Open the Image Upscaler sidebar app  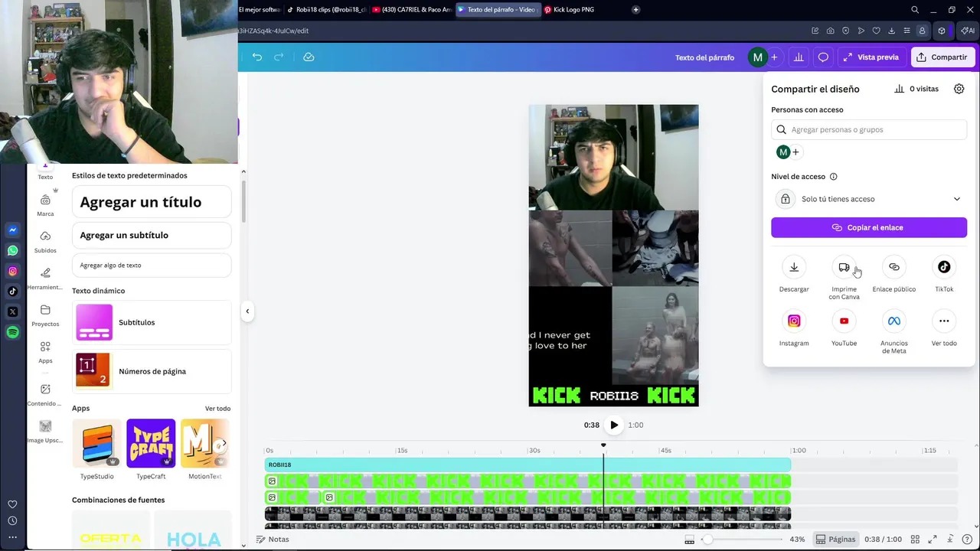click(45, 432)
